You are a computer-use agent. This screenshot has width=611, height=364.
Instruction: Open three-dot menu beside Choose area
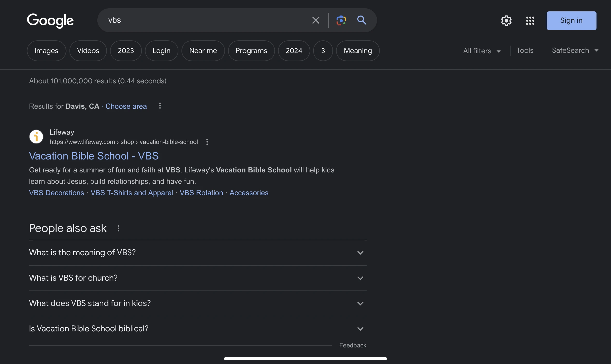pyautogui.click(x=160, y=106)
